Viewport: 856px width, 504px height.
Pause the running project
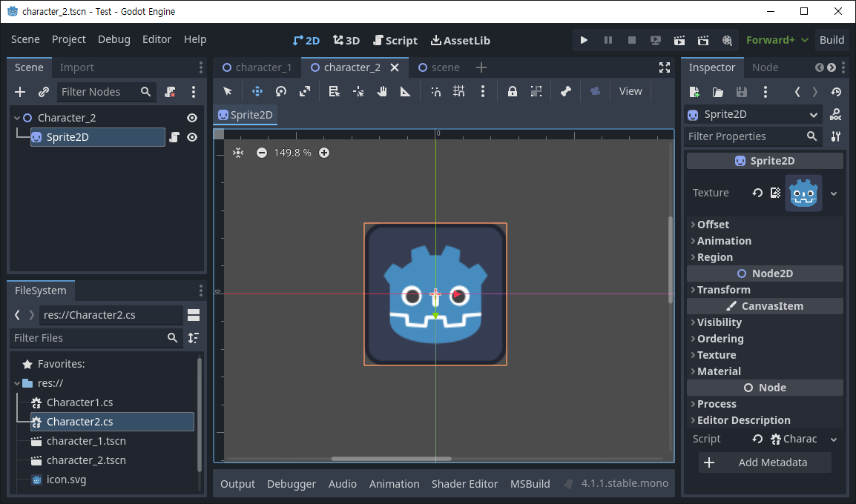608,40
